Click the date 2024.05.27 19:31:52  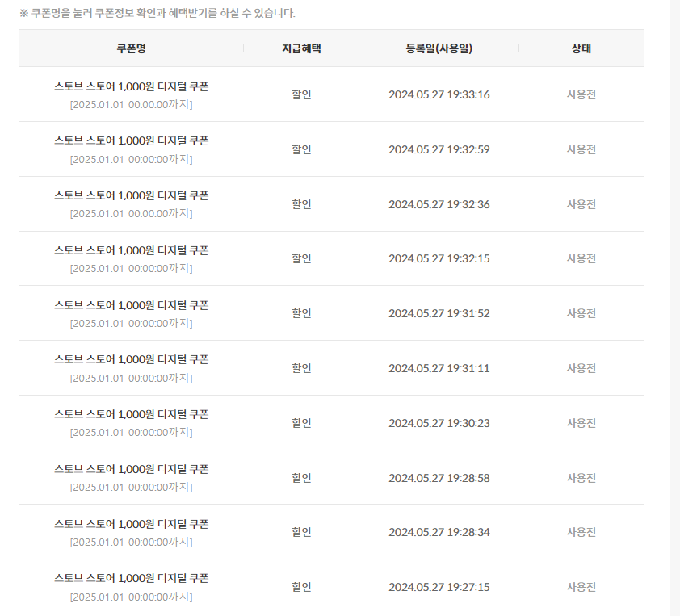(x=439, y=313)
